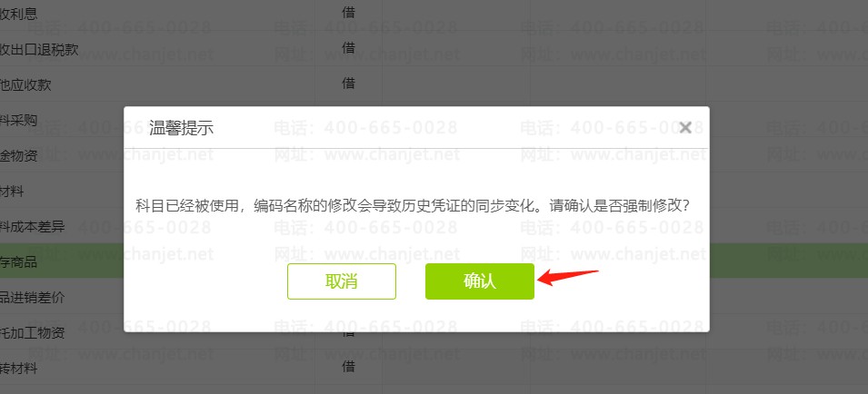Click 借 direction cell for 他应收款
Image resolution: width=868 pixels, height=394 pixels.
tap(348, 84)
